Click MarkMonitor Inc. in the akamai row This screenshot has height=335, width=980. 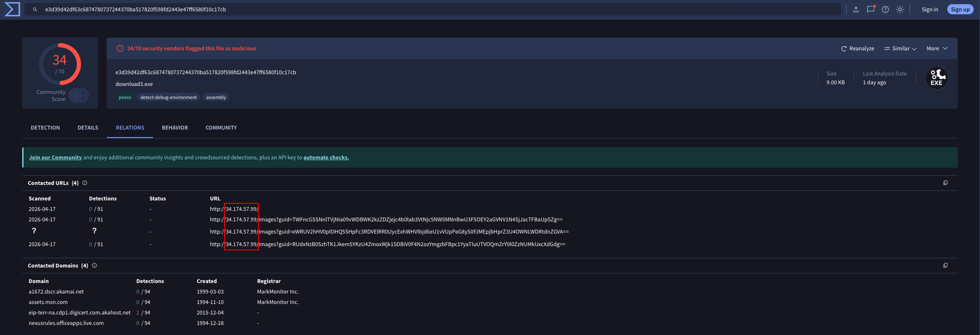pyautogui.click(x=278, y=292)
